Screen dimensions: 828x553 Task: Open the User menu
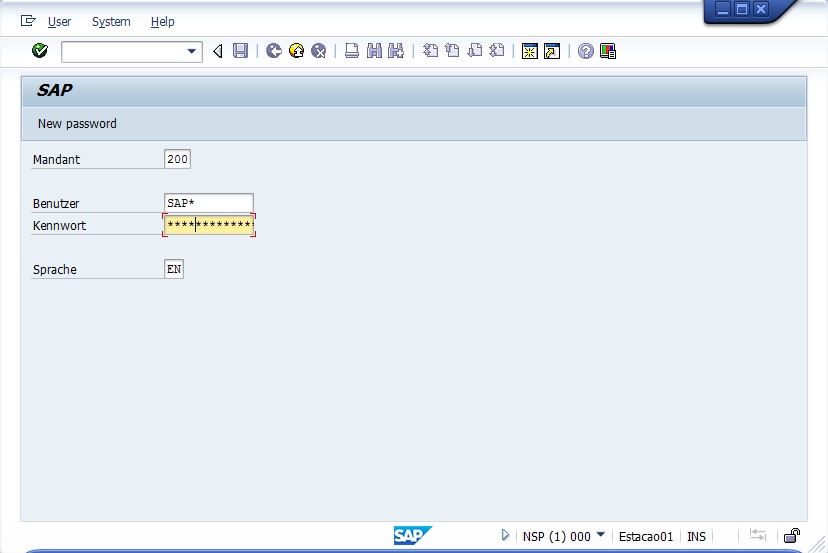coord(59,21)
